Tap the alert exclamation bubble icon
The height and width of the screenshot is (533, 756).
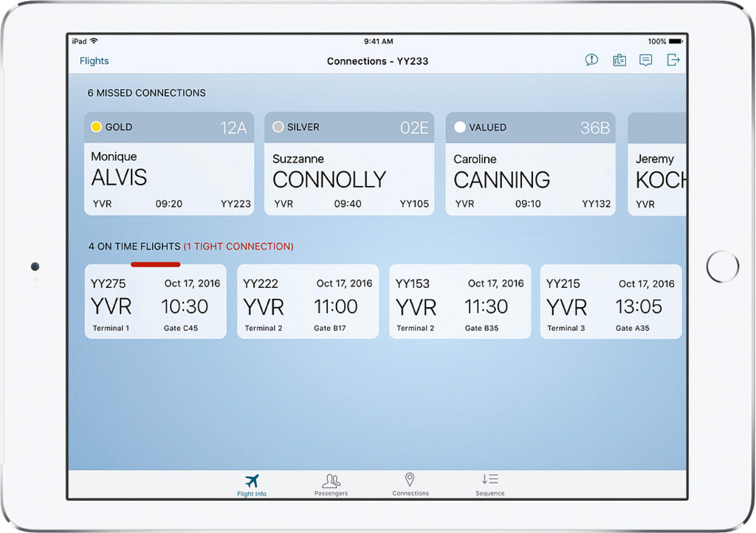point(591,60)
